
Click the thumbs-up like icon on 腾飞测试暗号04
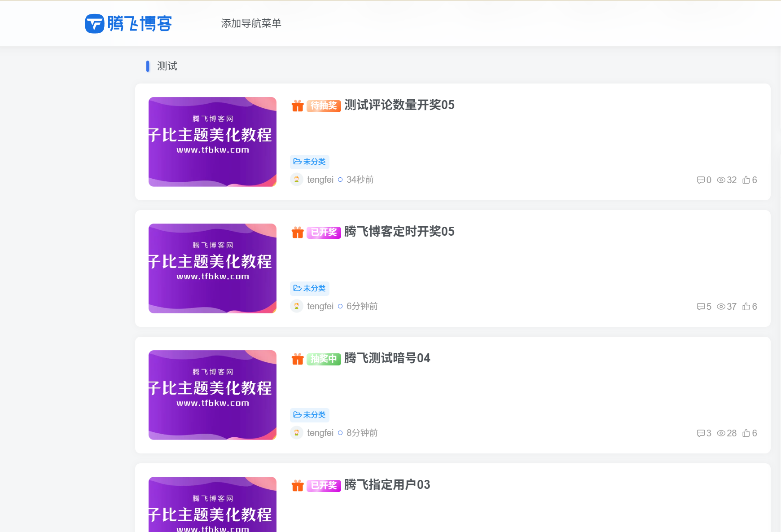point(746,433)
